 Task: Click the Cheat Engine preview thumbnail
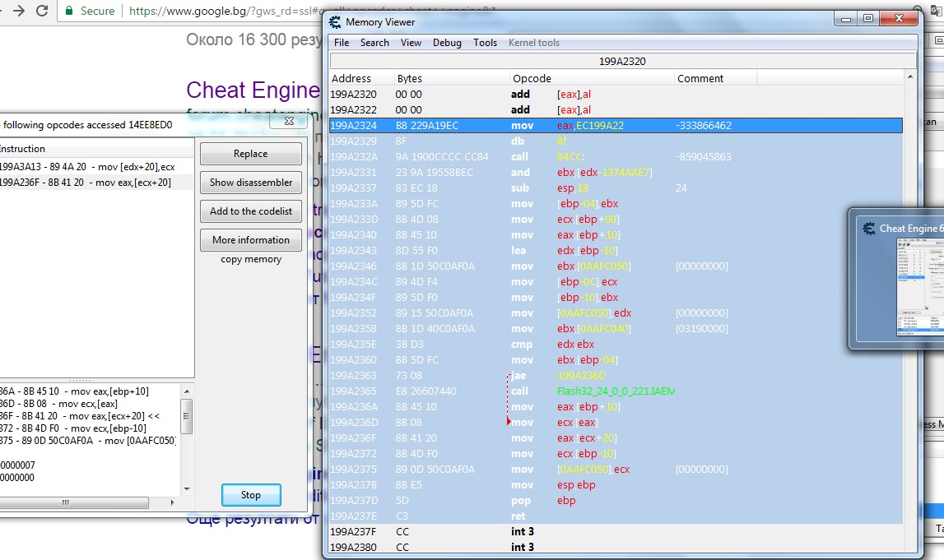coord(919,288)
